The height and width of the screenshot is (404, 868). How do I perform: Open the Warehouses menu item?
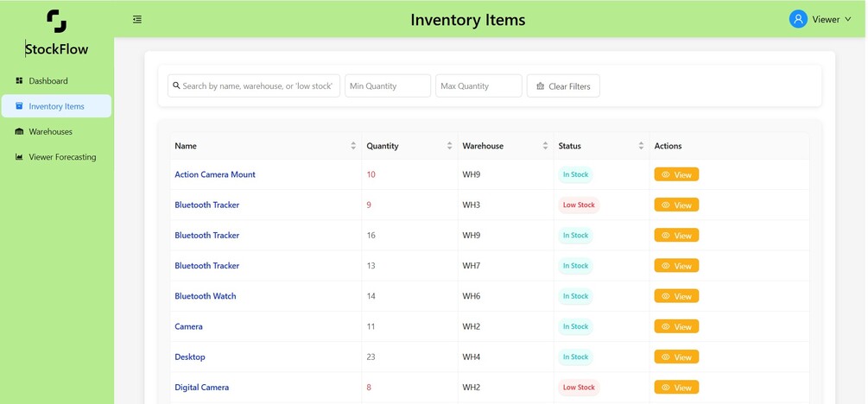click(x=50, y=132)
